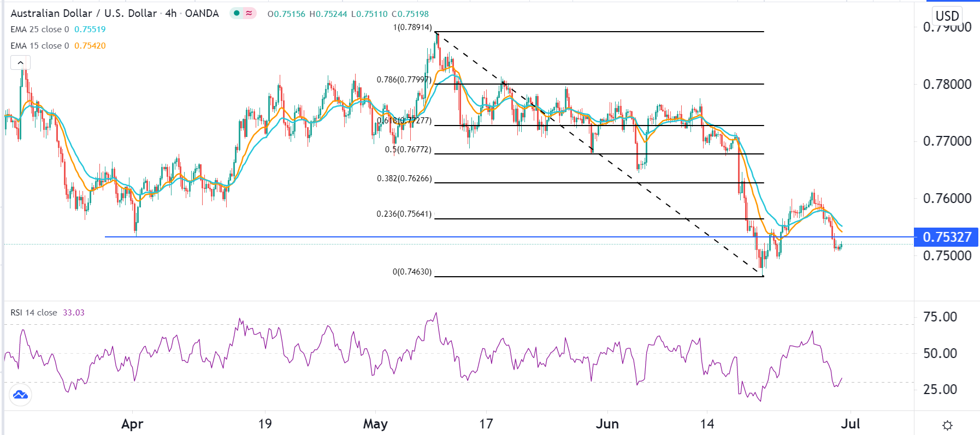The image size is (980, 435).
Task: Click the OANDA broker label
Action: pyautogui.click(x=202, y=13)
